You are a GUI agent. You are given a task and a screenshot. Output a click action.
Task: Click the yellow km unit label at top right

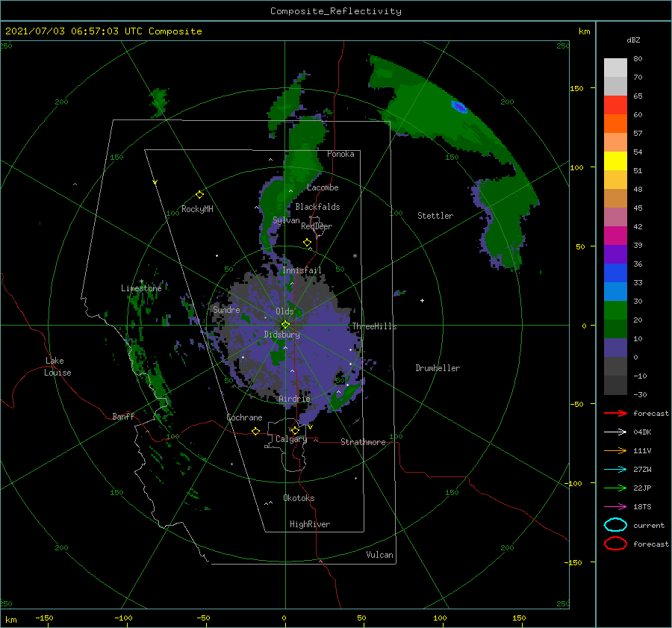[x=584, y=31]
